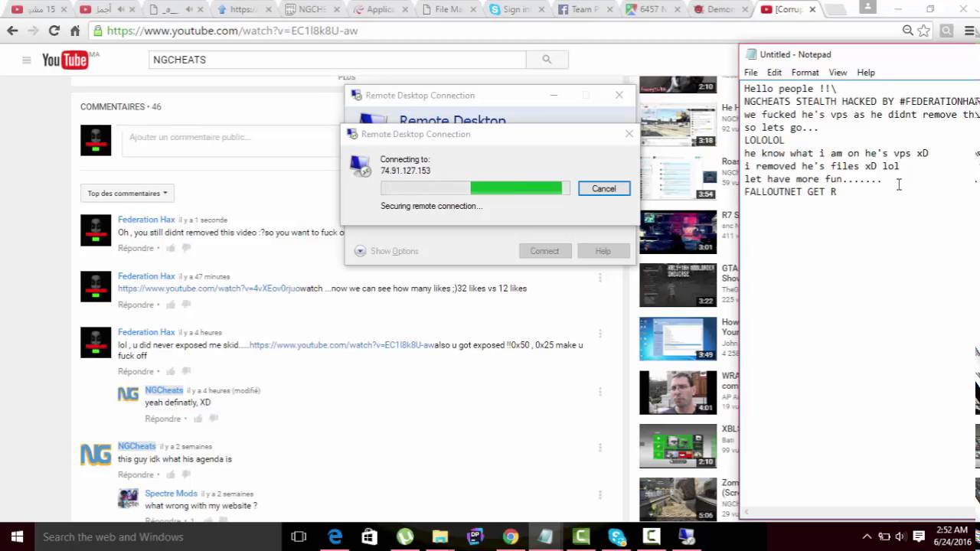This screenshot has width=980, height=551.
Task: Expand Show Options in Remote Desktop
Action: click(x=387, y=251)
